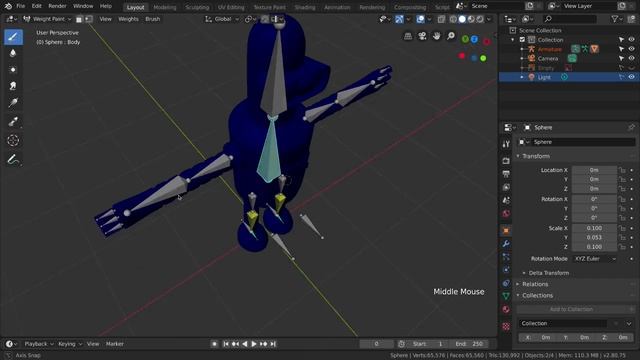Collapse the Collection tree in outliner
The height and width of the screenshot is (360, 640).
pyautogui.click(x=513, y=40)
